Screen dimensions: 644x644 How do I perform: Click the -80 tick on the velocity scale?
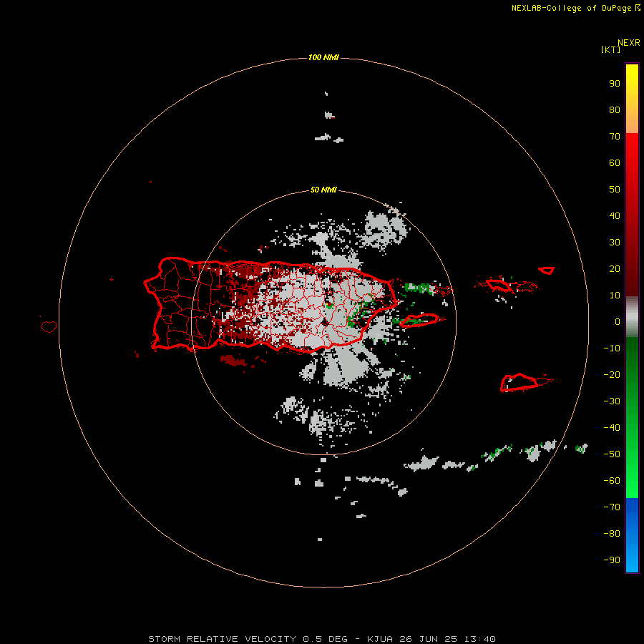[x=612, y=534]
